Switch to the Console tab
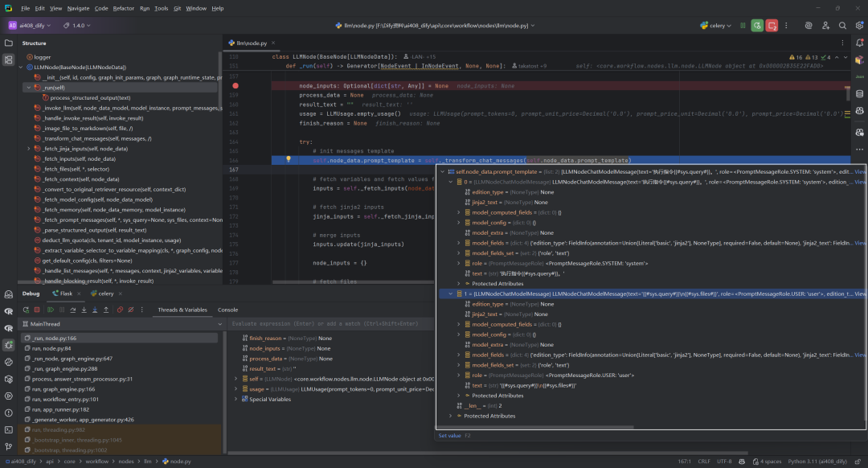The width and height of the screenshot is (868, 468). [x=227, y=310]
